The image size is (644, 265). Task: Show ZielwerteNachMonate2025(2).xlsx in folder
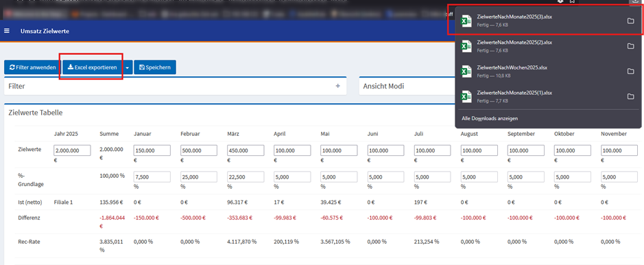pos(630,46)
